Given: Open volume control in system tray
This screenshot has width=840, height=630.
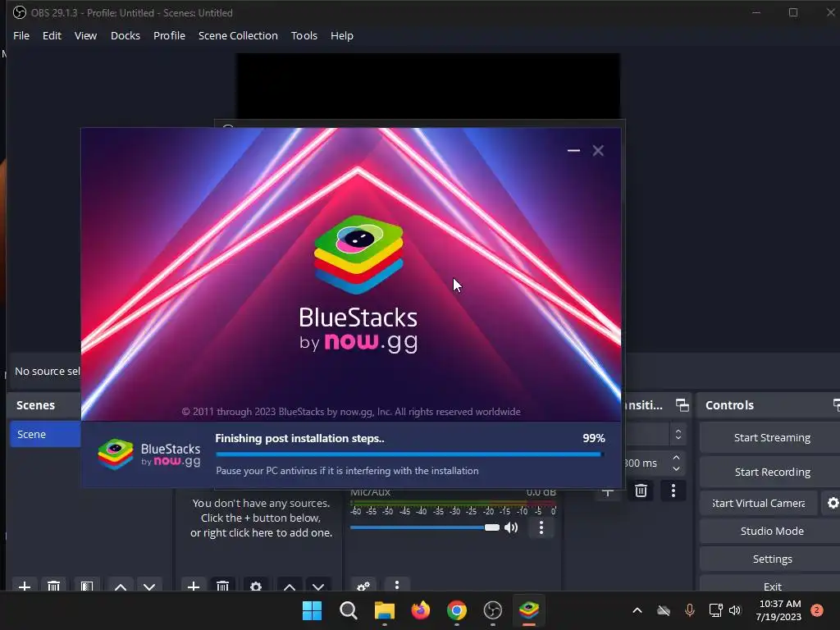Looking at the screenshot, I should coord(735,610).
